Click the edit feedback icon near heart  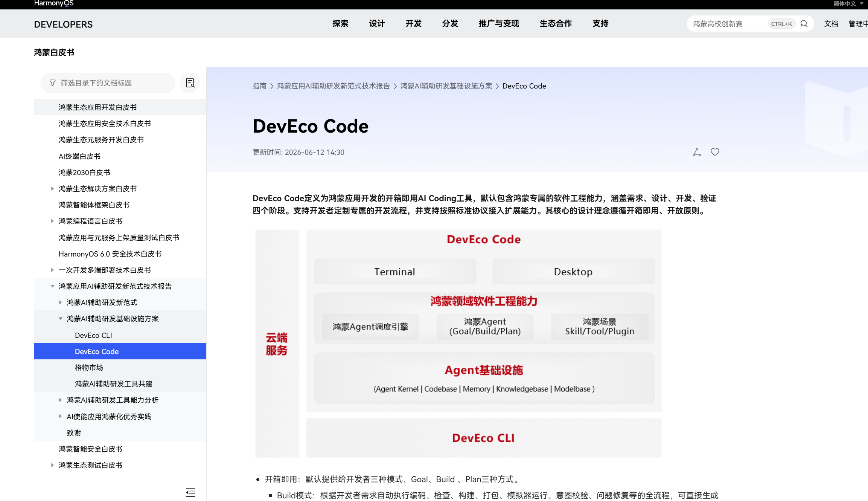(697, 152)
